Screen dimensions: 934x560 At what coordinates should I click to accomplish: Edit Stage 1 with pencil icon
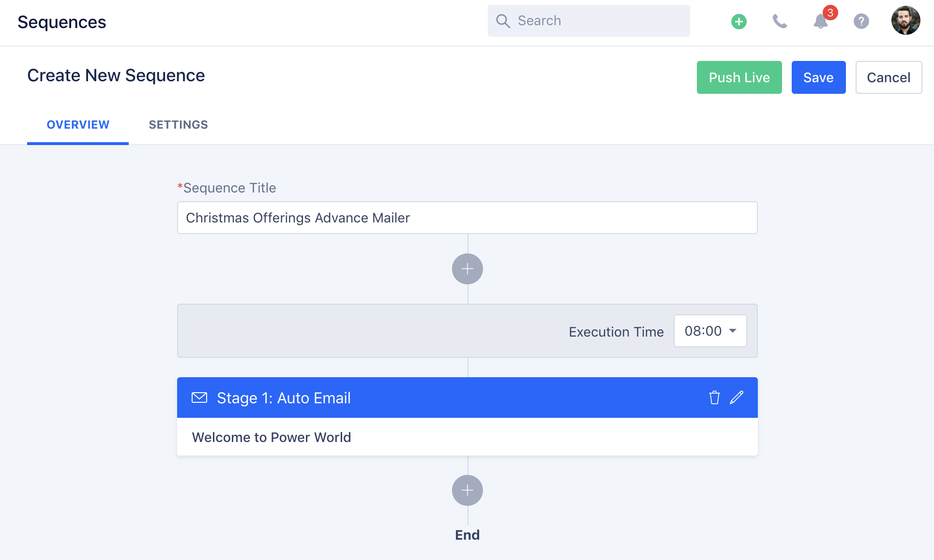click(737, 398)
